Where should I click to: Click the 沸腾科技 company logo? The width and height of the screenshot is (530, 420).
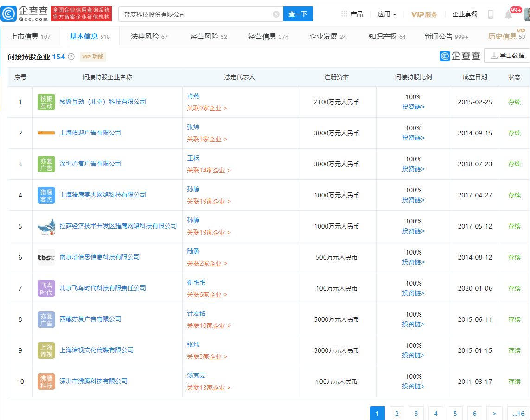pyautogui.click(x=46, y=382)
